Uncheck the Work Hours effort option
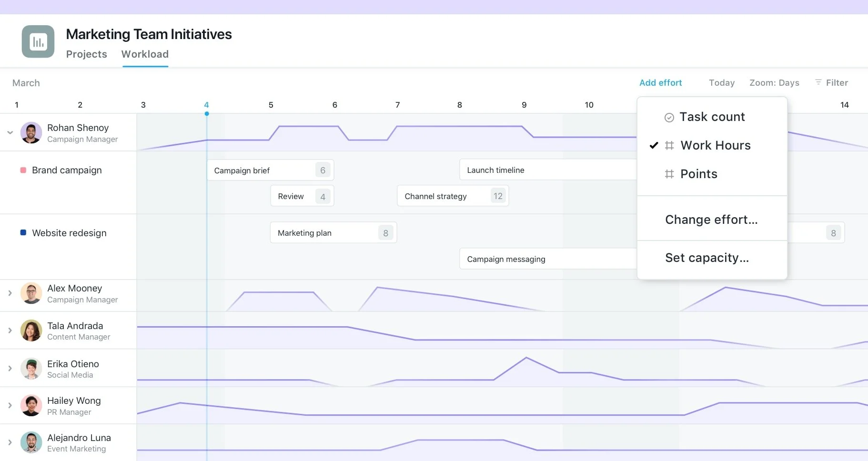Screen dimensions: 868x461 [x=715, y=145]
